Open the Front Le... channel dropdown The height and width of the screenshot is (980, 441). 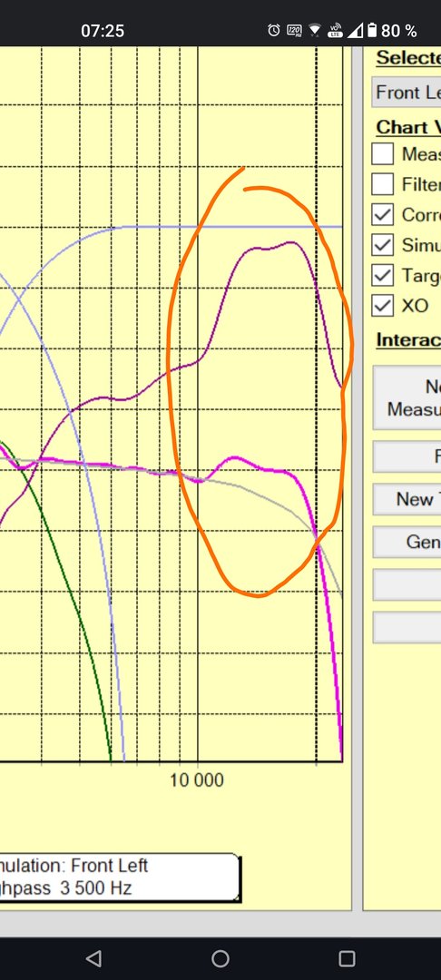point(407,93)
